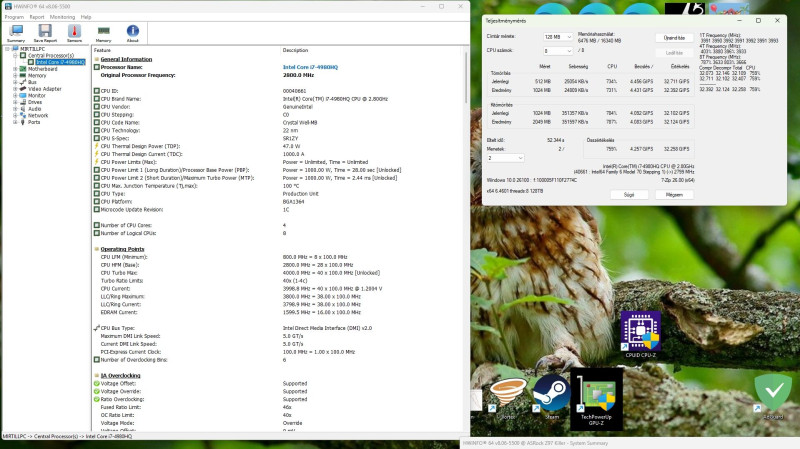Click the Feature column header
The height and width of the screenshot is (449, 800).
pos(102,50)
